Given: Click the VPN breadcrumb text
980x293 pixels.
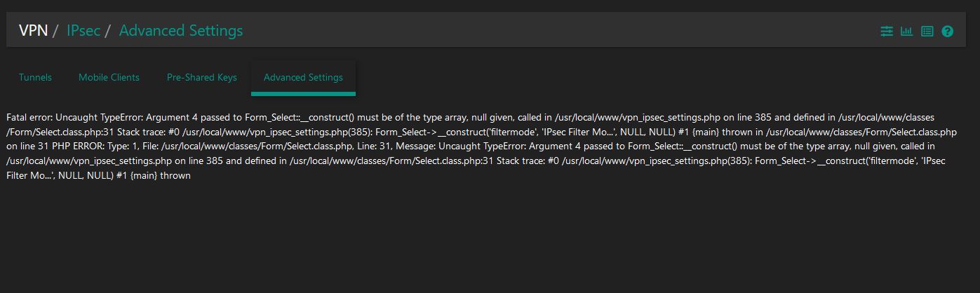Looking at the screenshot, I should (33, 31).
